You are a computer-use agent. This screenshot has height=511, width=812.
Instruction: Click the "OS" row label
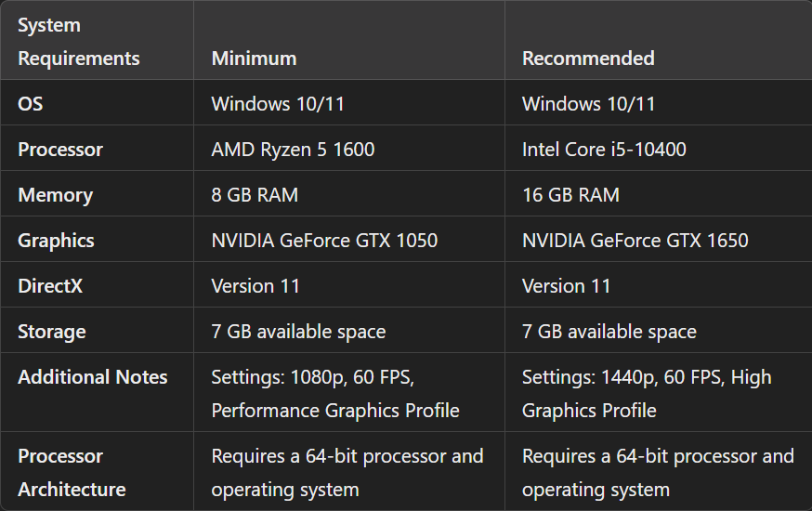pyautogui.click(x=31, y=104)
